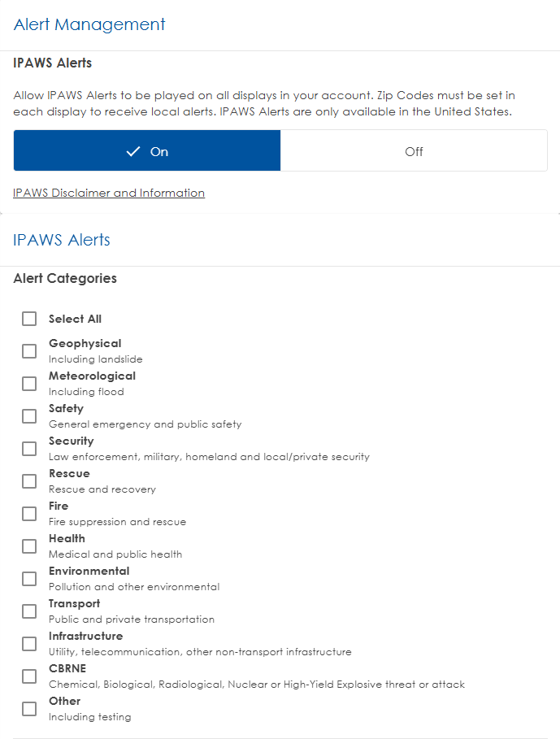Select the Infrastructure category checkbox
Image resolution: width=560 pixels, height=739 pixels.
[x=29, y=644]
